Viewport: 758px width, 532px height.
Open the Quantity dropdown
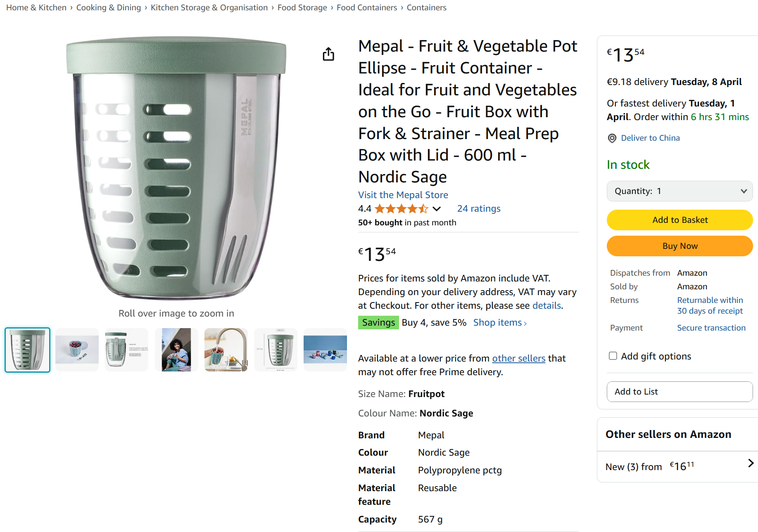[x=680, y=191]
